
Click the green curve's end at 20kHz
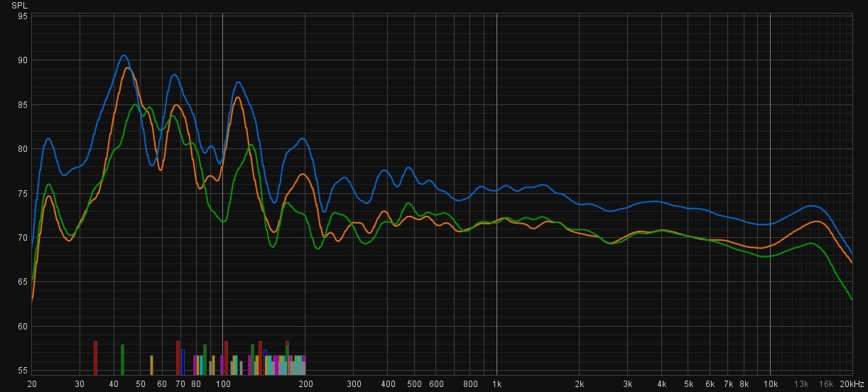click(x=851, y=299)
